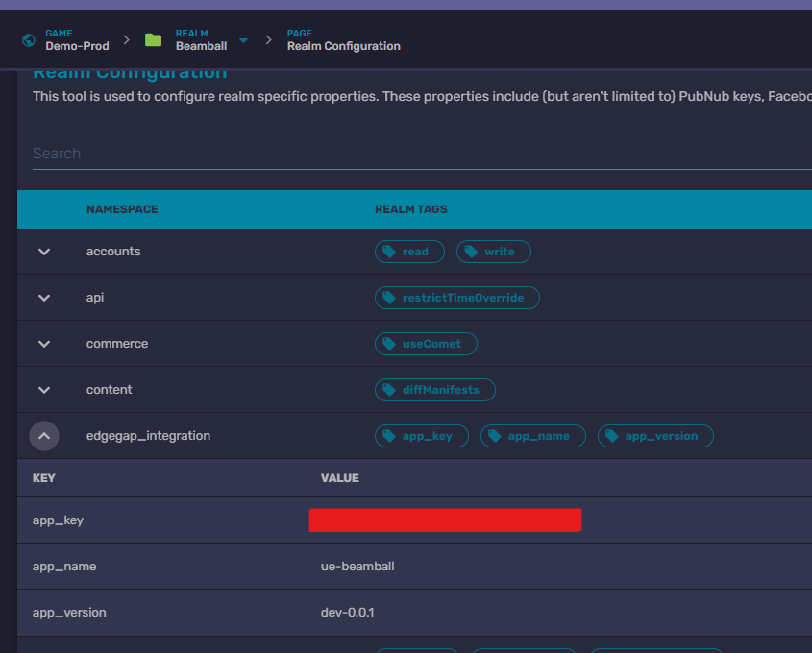This screenshot has width=812, height=653.
Task: Click the write realm tag
Action: click(x=494, y=252)
